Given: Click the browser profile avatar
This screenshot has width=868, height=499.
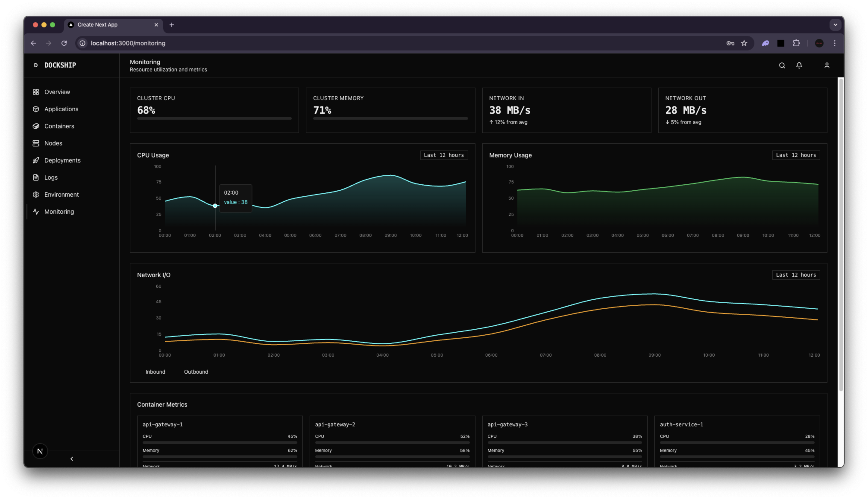Looking at the screenshot, I should (x=819, y=43).
